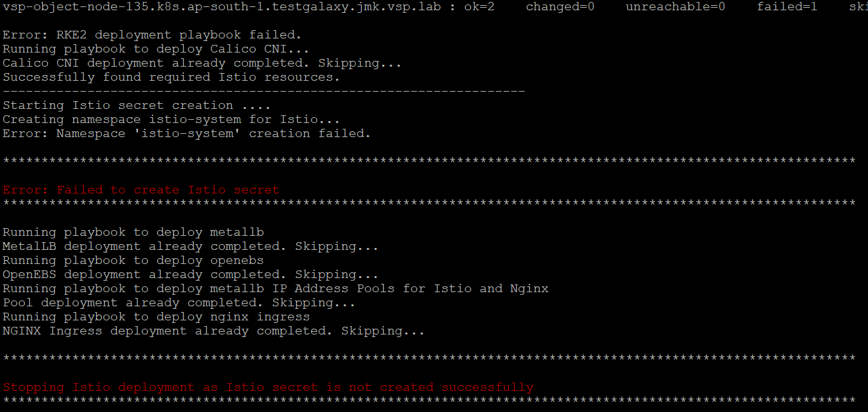The height and width of the screenshot is (412, 868).
Task: Click the namespace 'istio-system' creation failed error
Action: tap(187, 133)
